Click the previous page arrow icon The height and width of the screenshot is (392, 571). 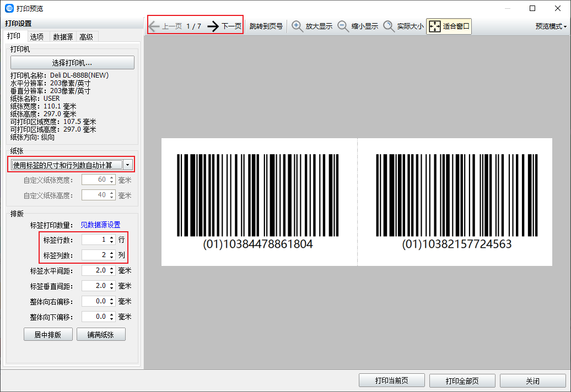(154, 26)
